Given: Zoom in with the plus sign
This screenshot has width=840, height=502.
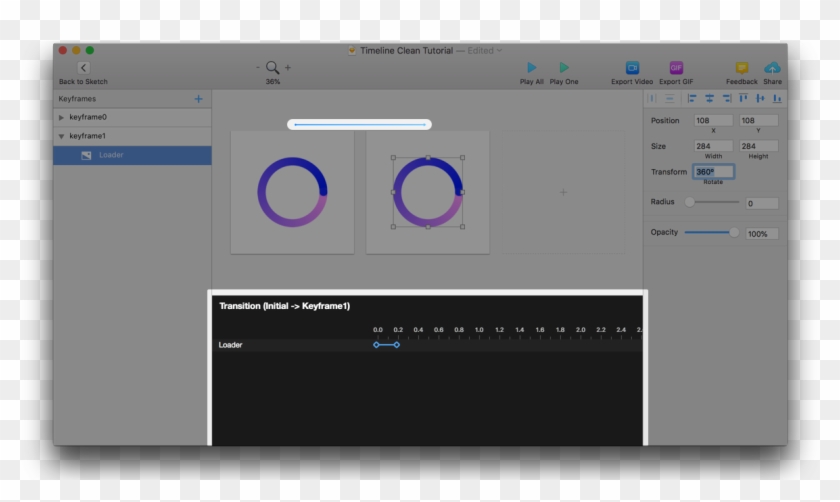Looking at the screenshot, I should [288, 68].
